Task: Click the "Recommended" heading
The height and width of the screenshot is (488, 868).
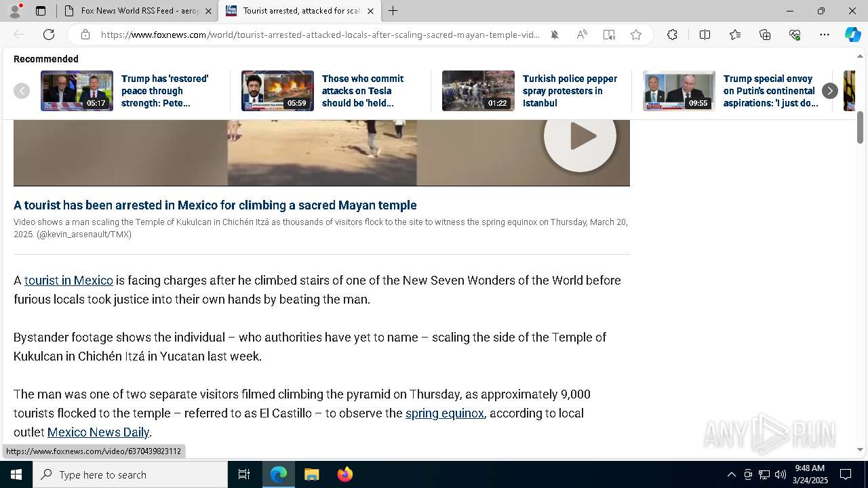Action: 46,59
